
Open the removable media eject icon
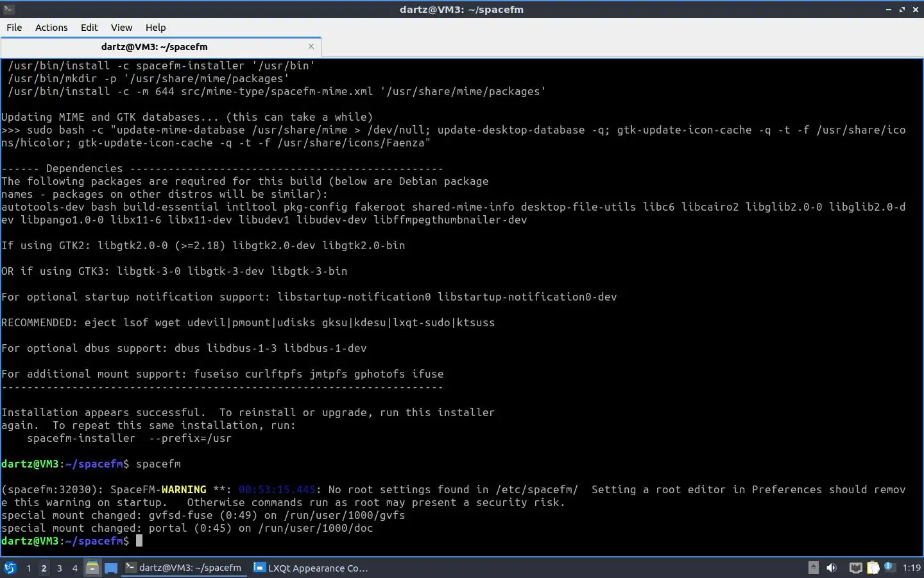click(x=814, y=568)
